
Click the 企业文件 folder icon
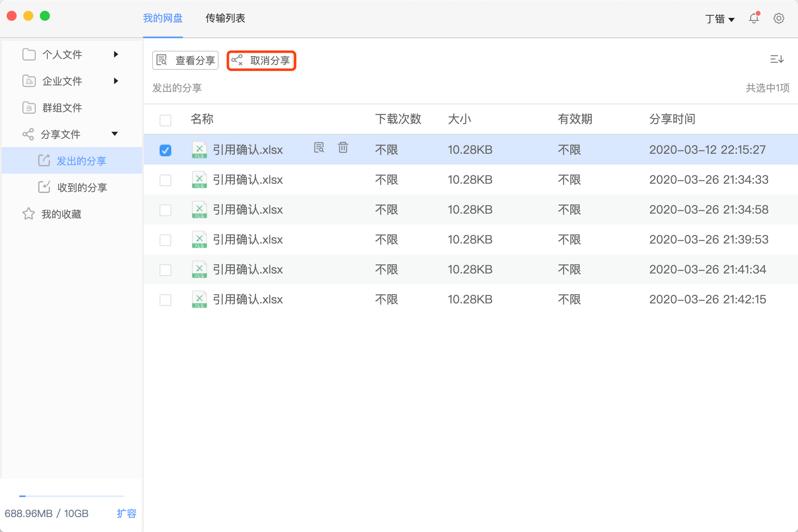[29, 81]
